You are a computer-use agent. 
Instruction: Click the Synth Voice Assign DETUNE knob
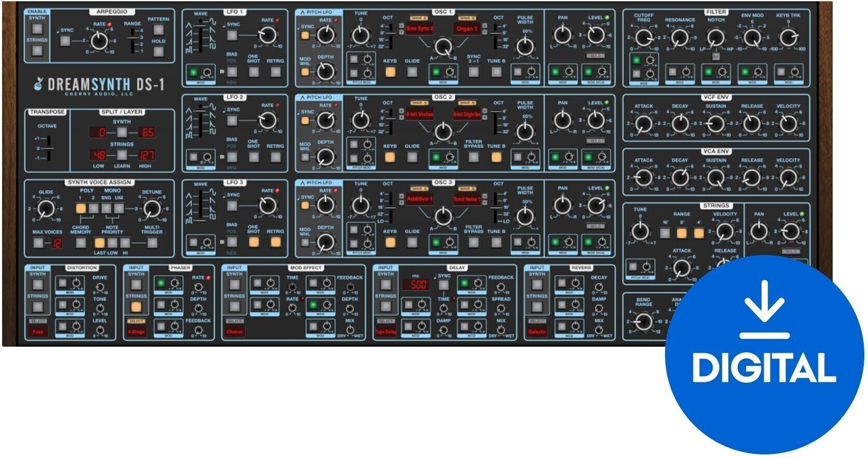coord(152,209)
